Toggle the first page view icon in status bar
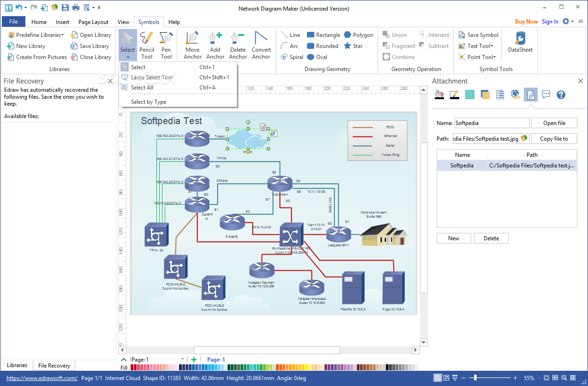 [x=438, y=378]
